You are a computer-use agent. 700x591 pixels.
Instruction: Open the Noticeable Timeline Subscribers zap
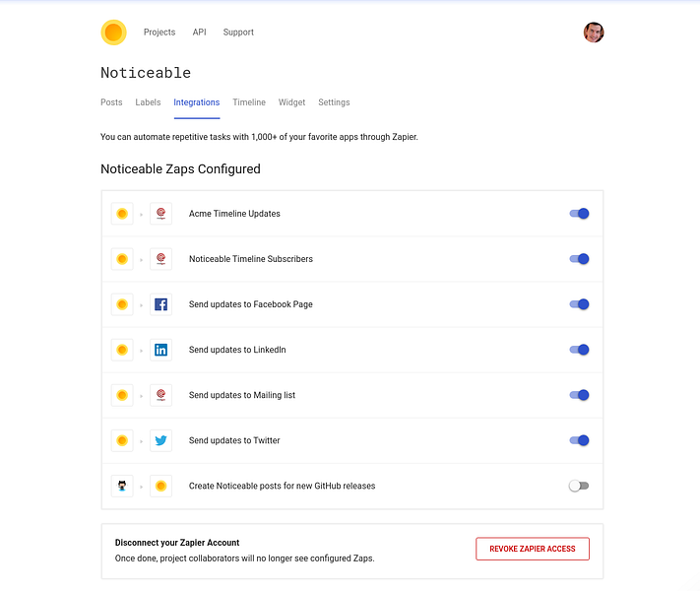[x=251, y=259]
